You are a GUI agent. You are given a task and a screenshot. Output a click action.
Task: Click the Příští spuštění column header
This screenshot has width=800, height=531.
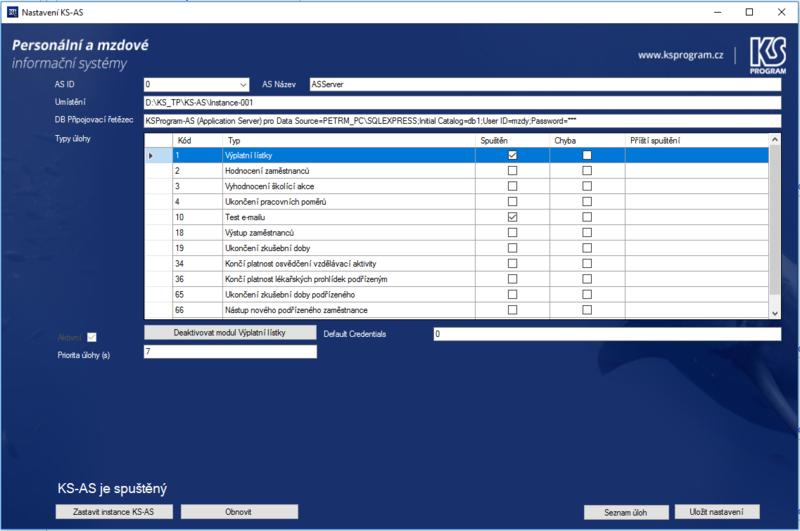(697, 140)
